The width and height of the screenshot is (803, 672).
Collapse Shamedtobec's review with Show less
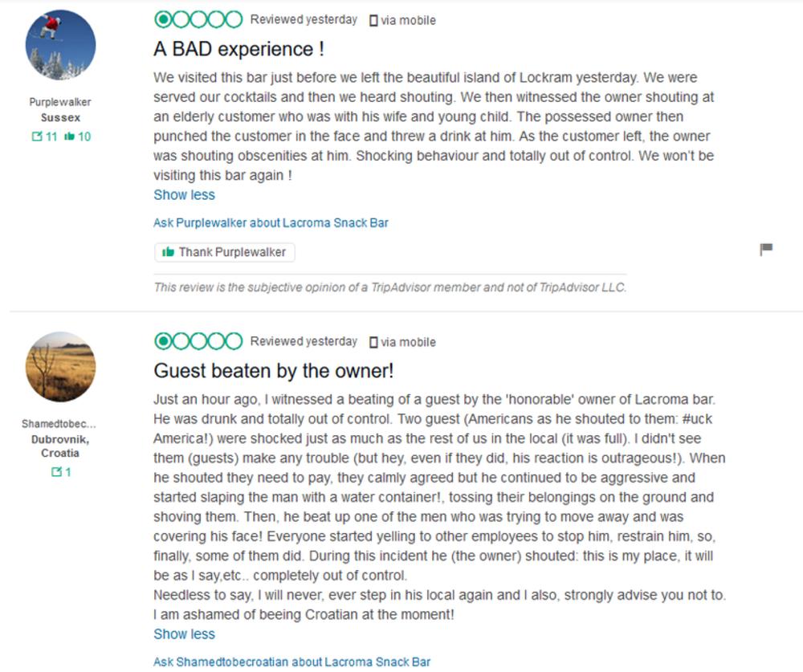pyautogui.click(x=184, y=633)
